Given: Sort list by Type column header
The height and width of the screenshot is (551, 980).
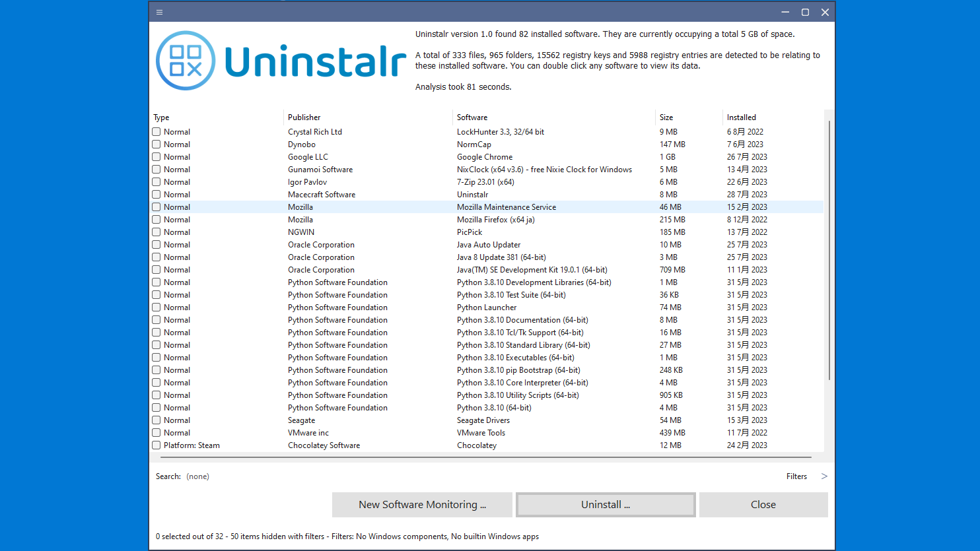Looking at the screenshot, I should pyautogui.click(x=161, y=117).
